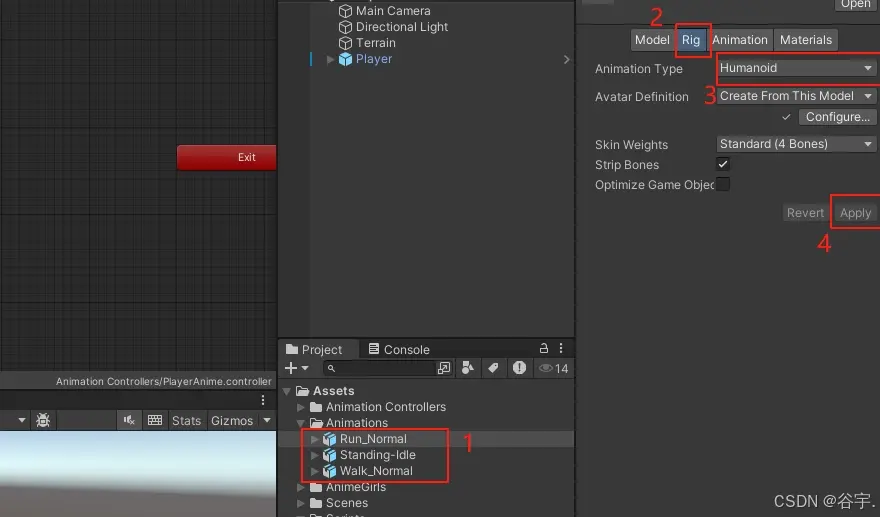Image resolution: width=880 pixels, height=517 pixels.
Task: Open the Avatar Definition dropdown
Action: point(796,96)
